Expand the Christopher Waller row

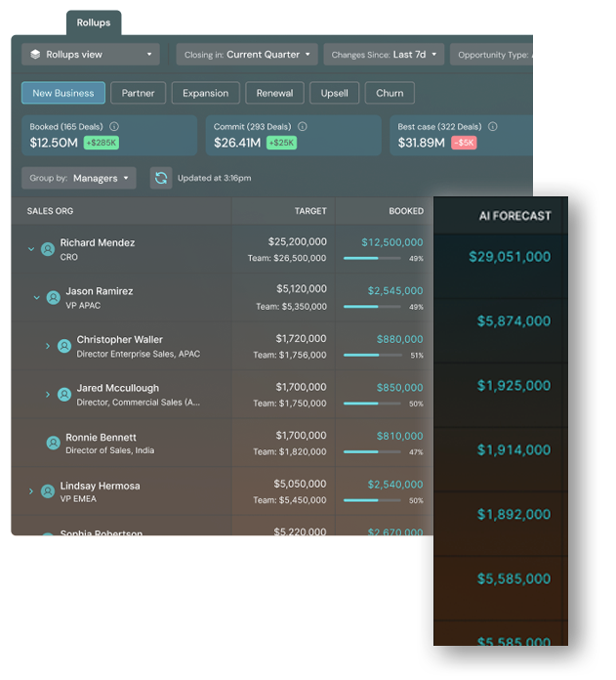(x=48, y=346)
